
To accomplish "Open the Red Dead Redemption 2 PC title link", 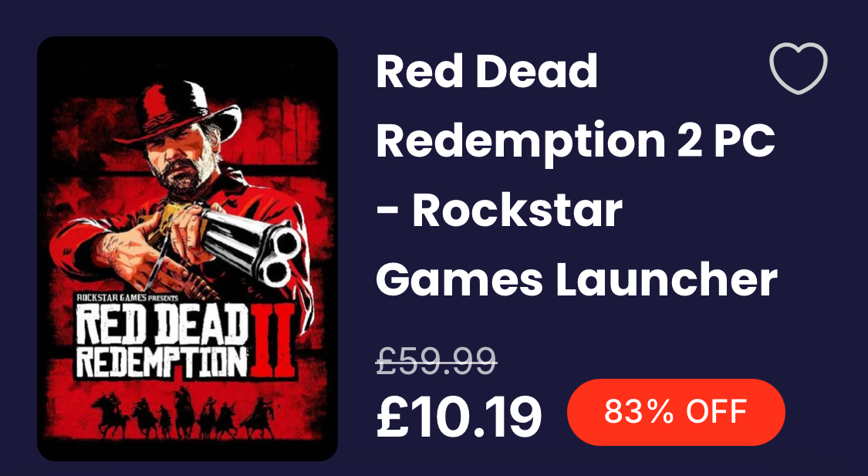I will (576, 175).
